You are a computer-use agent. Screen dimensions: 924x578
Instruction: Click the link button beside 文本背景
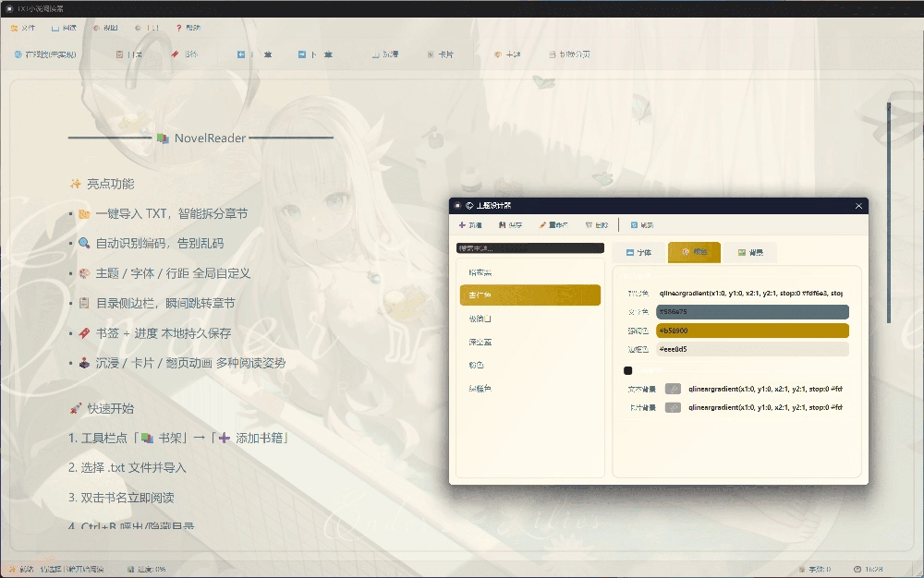pyautogui.click(x=673, y=389)
